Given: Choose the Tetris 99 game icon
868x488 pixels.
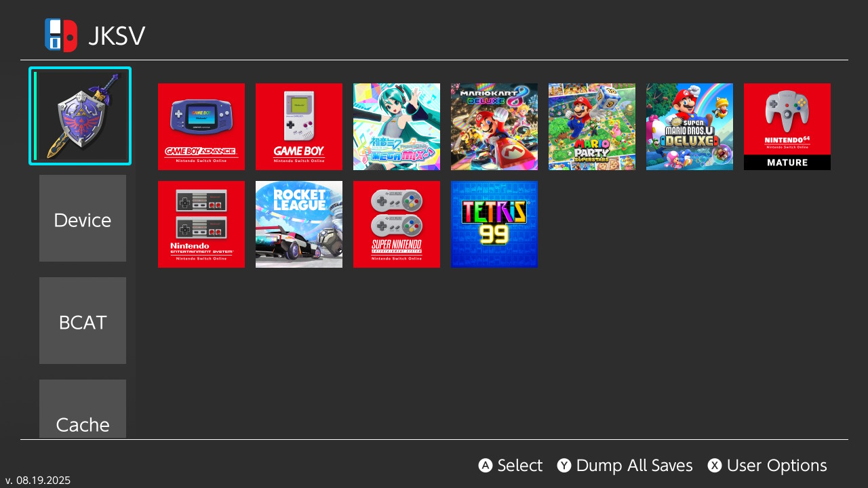Looking at the screenshot, I should [x=494, y=224].
